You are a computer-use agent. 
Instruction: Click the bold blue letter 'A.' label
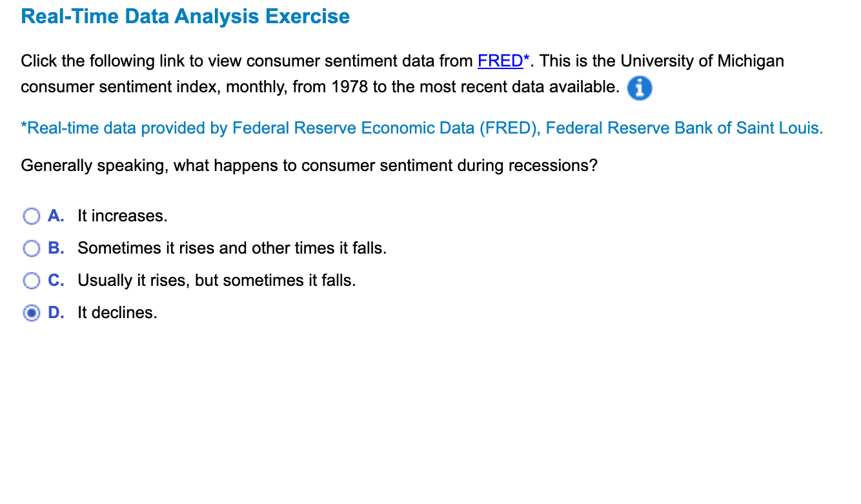pos(56,216)
